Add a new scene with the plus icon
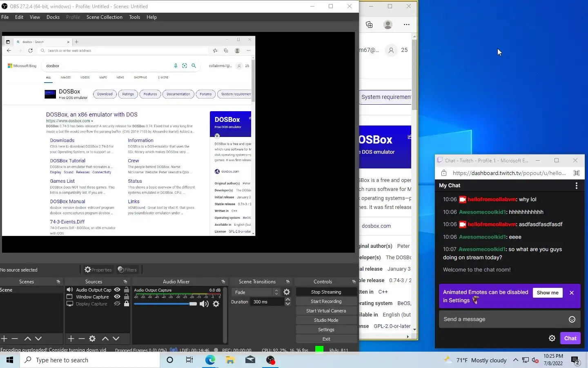 pos(4,339)
